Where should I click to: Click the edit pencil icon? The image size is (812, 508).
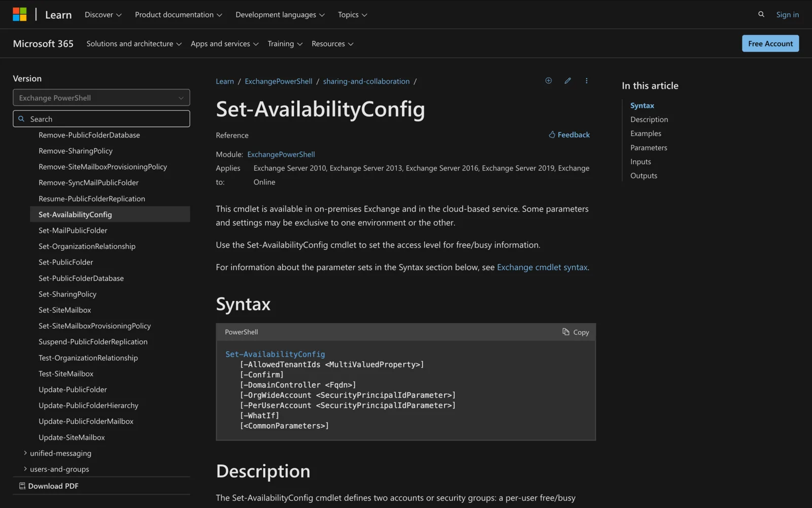pyautogui.click(x=568, y=81)
